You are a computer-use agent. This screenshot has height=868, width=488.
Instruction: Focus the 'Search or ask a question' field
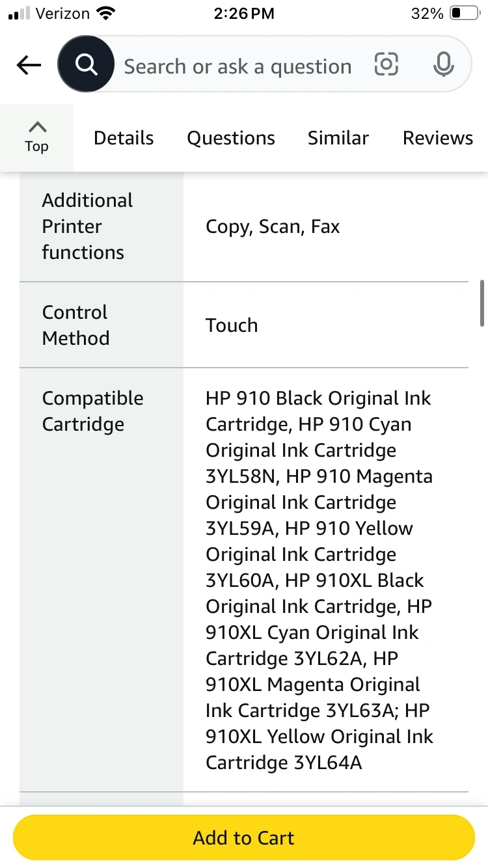(x=237, y=66)
